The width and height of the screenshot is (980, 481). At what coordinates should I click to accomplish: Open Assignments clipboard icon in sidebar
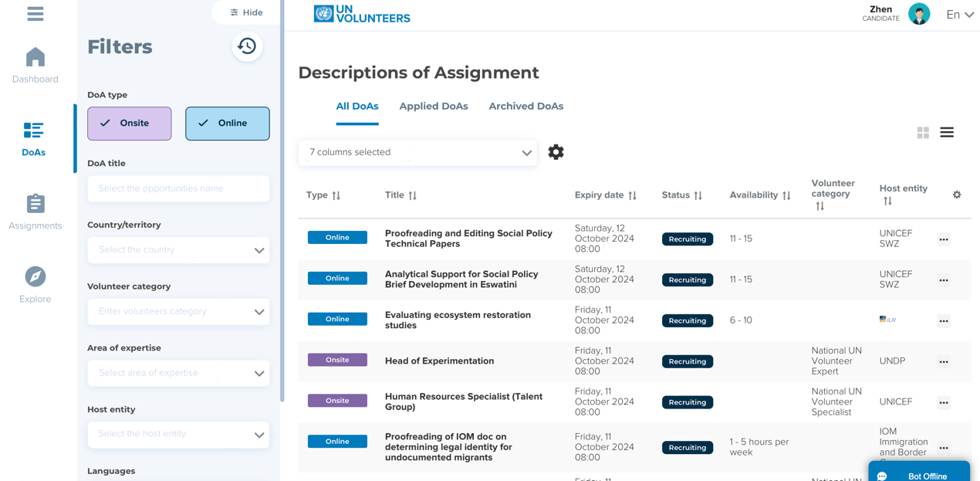[x=35, y=204]
